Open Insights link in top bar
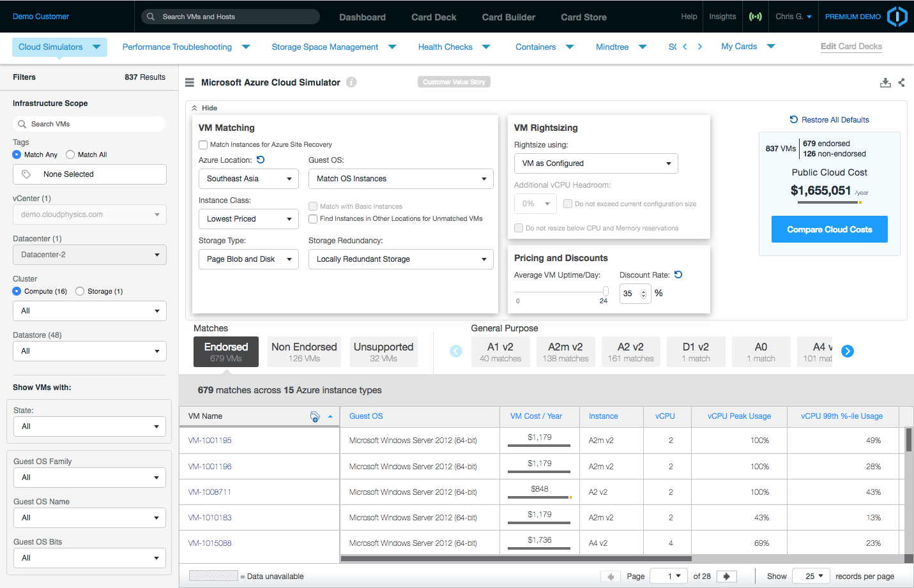 722,17
